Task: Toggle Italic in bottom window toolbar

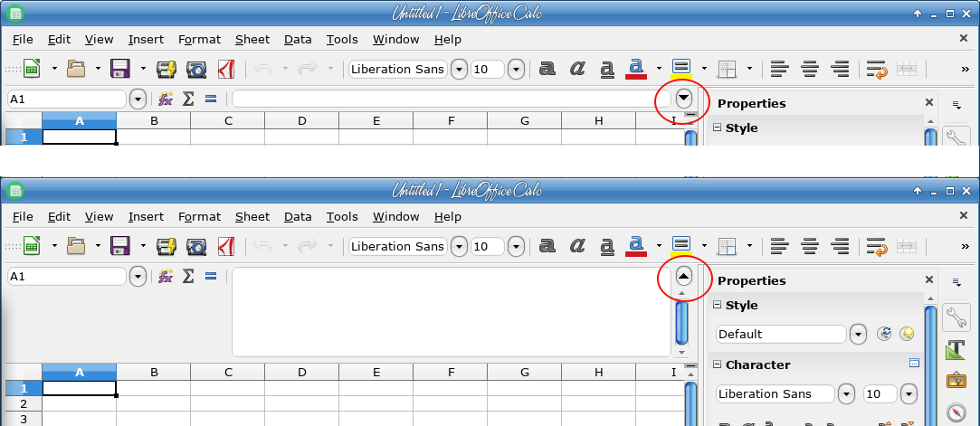Action: (x=577, y=246)
